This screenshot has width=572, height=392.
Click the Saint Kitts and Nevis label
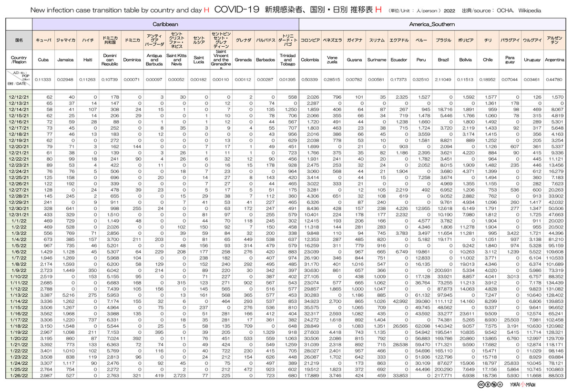176,60
